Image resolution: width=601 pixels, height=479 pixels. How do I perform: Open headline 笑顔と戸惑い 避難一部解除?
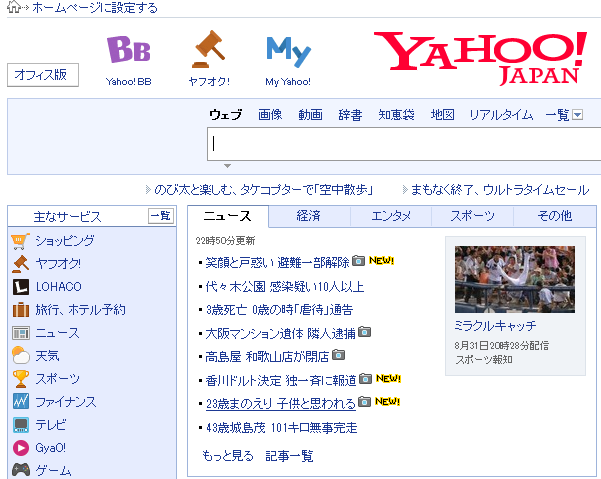pyautogui.click(x=278, y=262)
